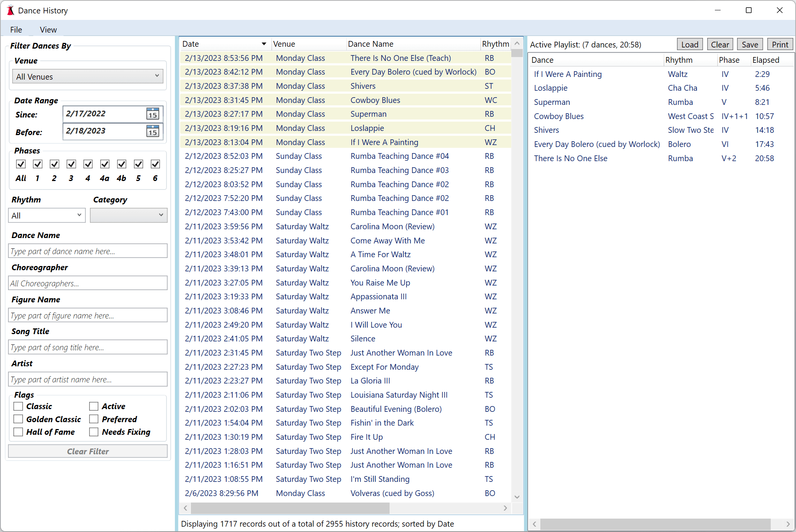
Task: Sort history by Dance Name column
Action: [x=413, y=44]
